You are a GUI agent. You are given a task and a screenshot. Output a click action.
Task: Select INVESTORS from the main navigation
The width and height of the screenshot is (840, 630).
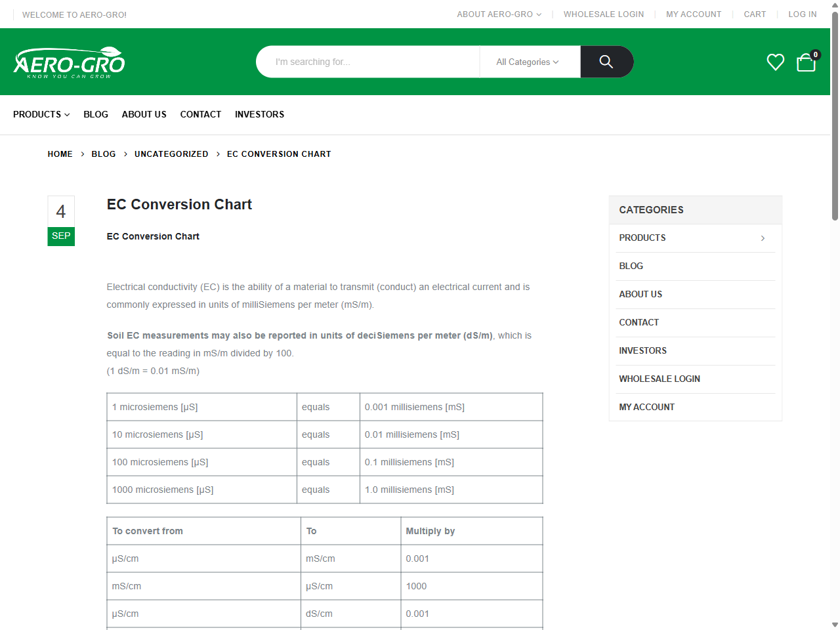(x=259, y=114)
